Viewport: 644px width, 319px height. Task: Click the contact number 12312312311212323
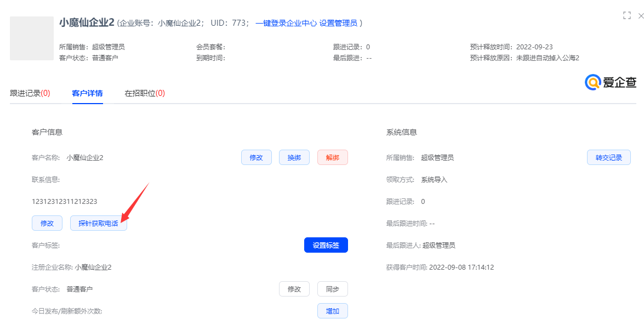tap(65, 201)
